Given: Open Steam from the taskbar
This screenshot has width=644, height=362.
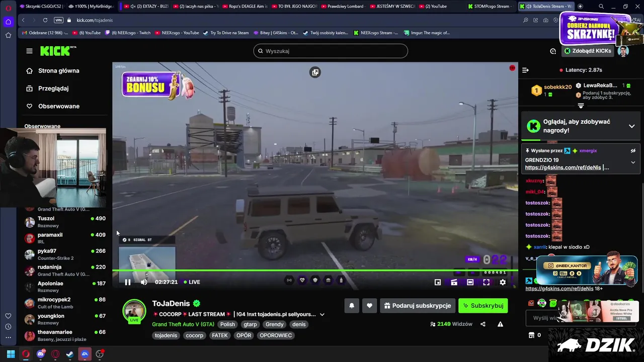Looking at the screenshot, I should 70,354.
